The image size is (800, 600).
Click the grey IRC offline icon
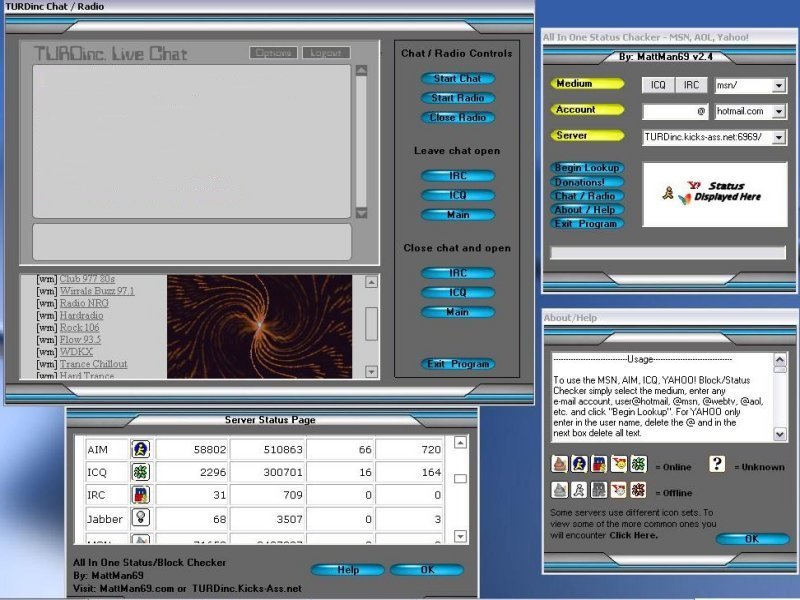(598, 490)
